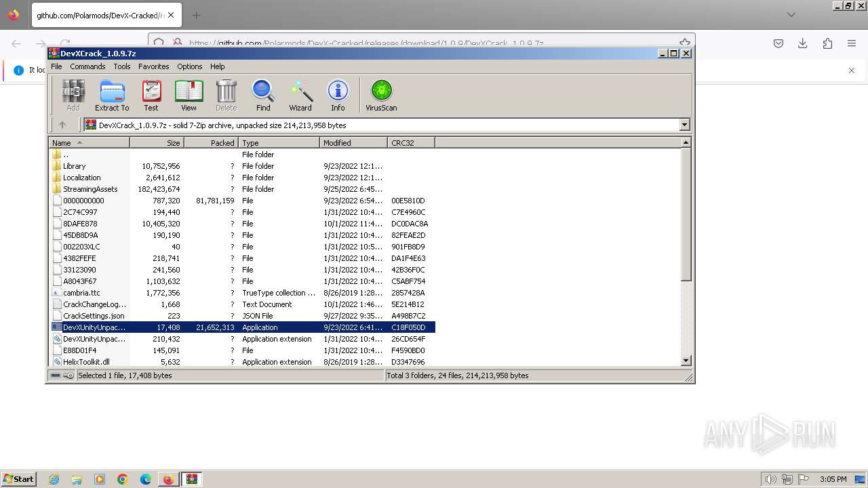Open Firefox Pocket save icon
Image resolution: width=868 pixels, height=488 pixels.
(x=778, y=43)
